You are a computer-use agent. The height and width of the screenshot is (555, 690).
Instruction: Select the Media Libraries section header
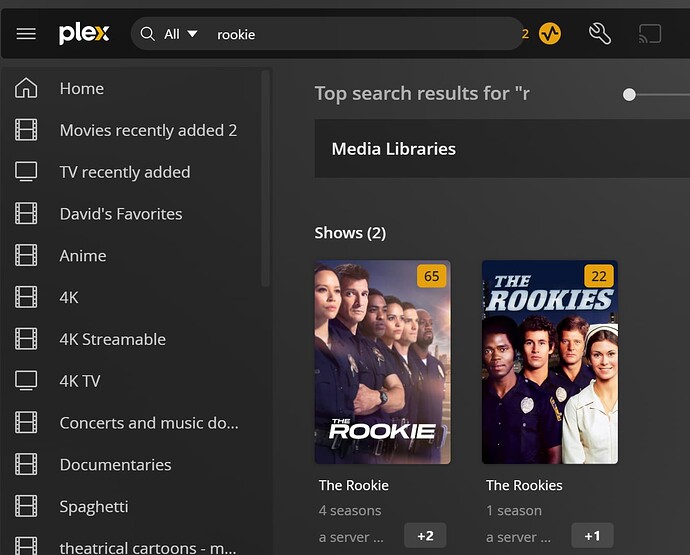coord(394,149)
